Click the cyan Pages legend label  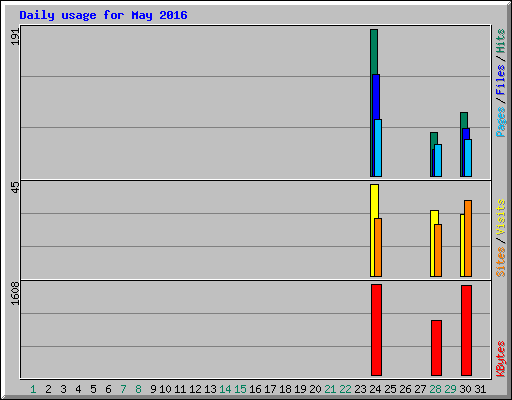tap(500, 122)
